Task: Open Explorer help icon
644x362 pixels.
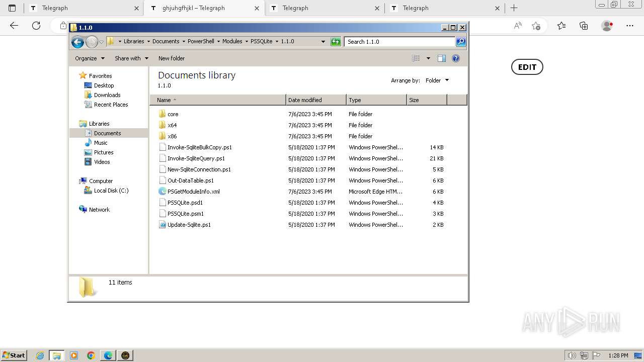Action: pyautogui.click(x=456, y=58)
